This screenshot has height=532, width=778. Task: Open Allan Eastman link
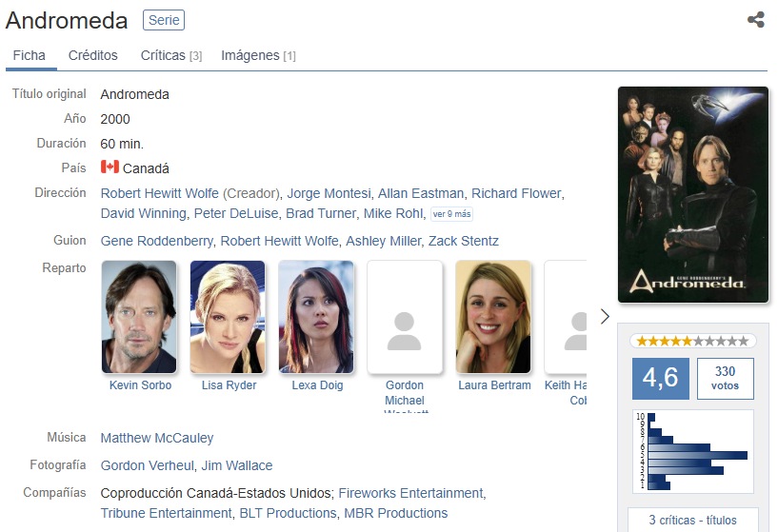tap(421, 193)
